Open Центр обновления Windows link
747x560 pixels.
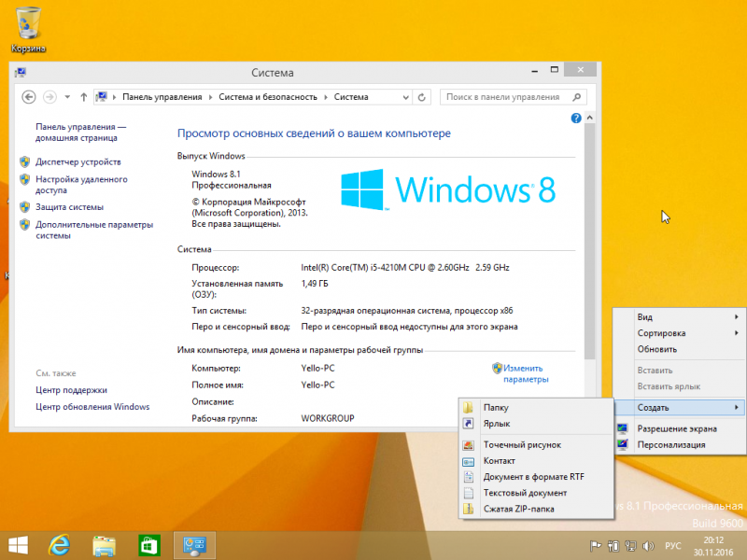pos(92,407)
